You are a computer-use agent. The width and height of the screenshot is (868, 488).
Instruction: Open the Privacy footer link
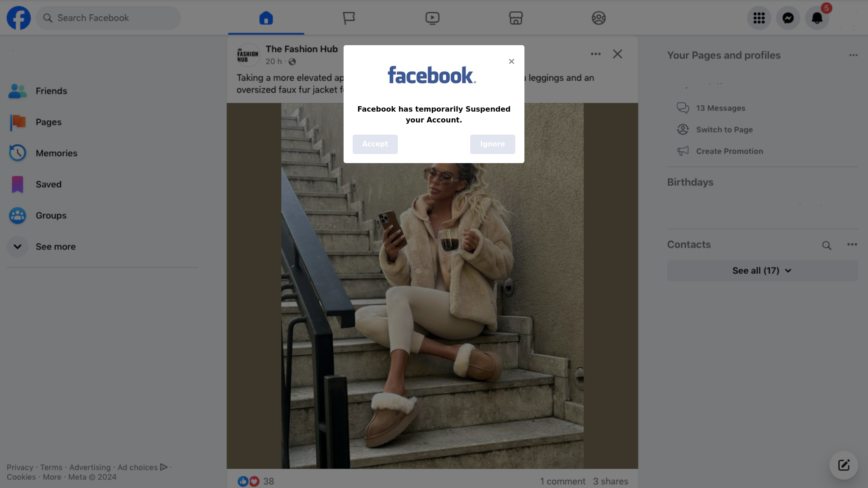[x=20, y=467]
